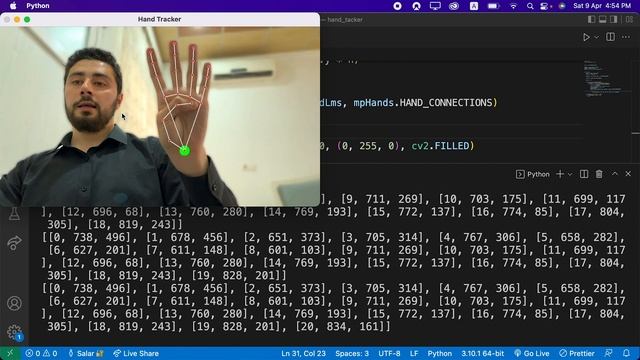The height and width of the screenshot is (360, 640).
Task: Split the terminal panel
Action: tap(584, 174)
